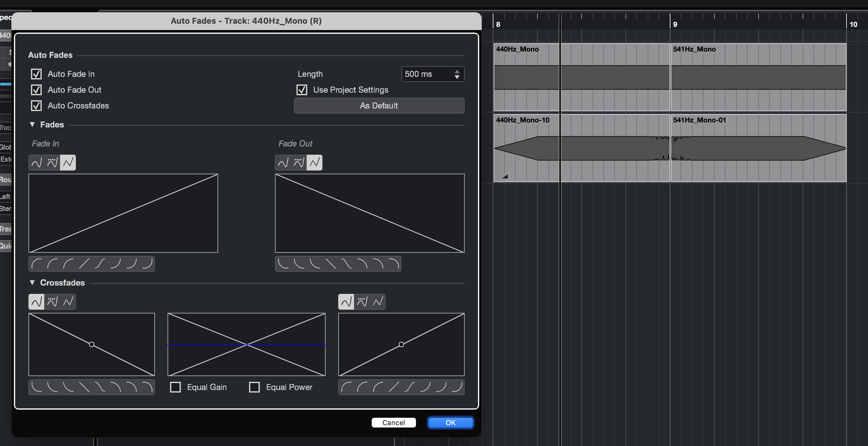Select linear interpolation for left crossfade
Viewport: 868px width, 446px height.
point(68,302)
